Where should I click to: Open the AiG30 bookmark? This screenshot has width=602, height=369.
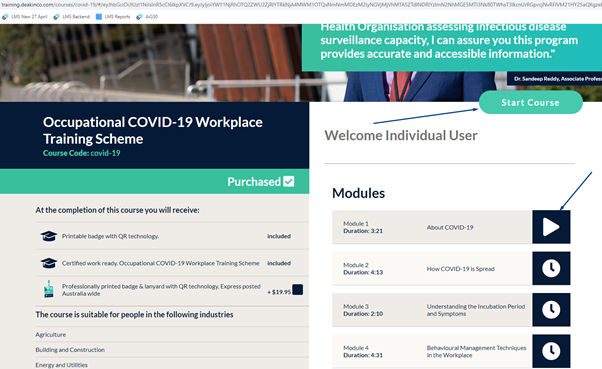pyautogui.click(x=147, y=17)
